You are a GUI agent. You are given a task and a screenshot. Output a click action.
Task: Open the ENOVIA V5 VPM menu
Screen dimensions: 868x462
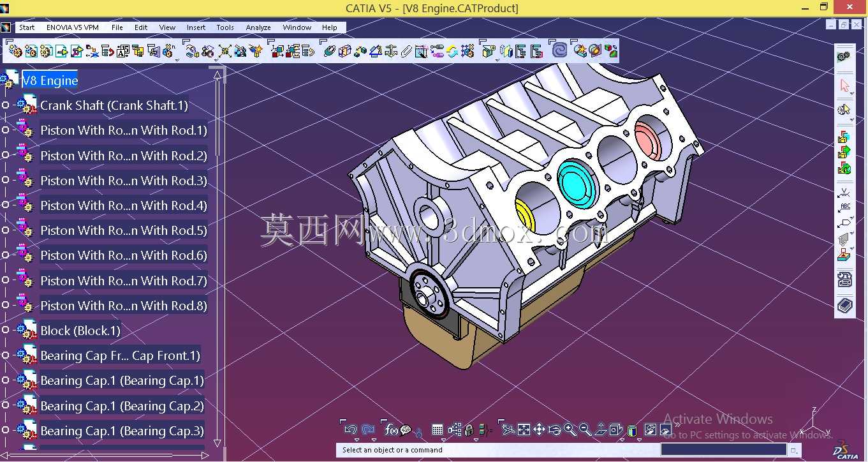click(x=73, y=27)
